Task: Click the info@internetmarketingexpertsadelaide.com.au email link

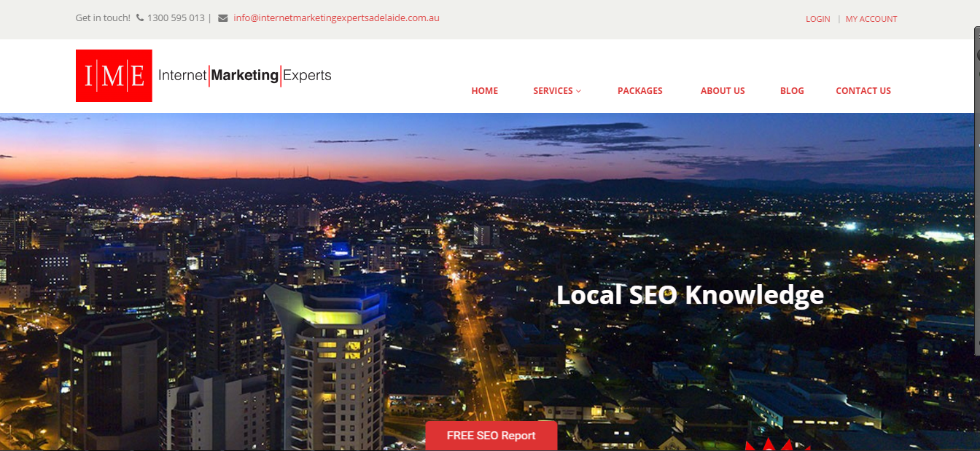Action: [x=335, y=17]
